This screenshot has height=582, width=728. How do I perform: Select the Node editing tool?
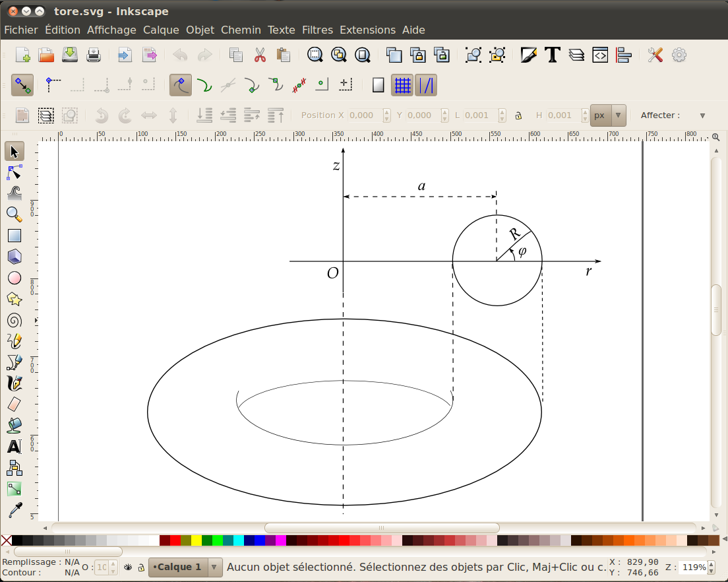pos(14,172)
